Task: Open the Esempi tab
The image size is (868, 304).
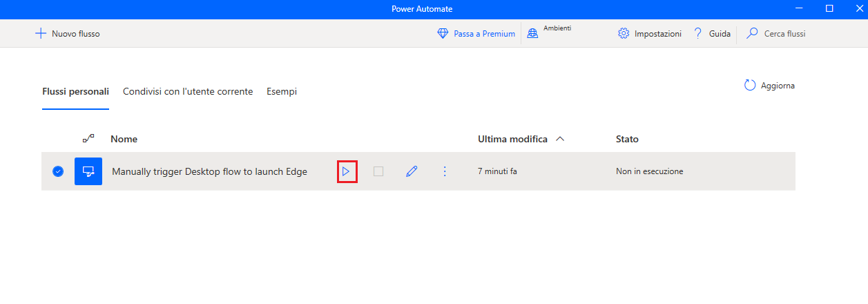Action: [x=282, y=91]
